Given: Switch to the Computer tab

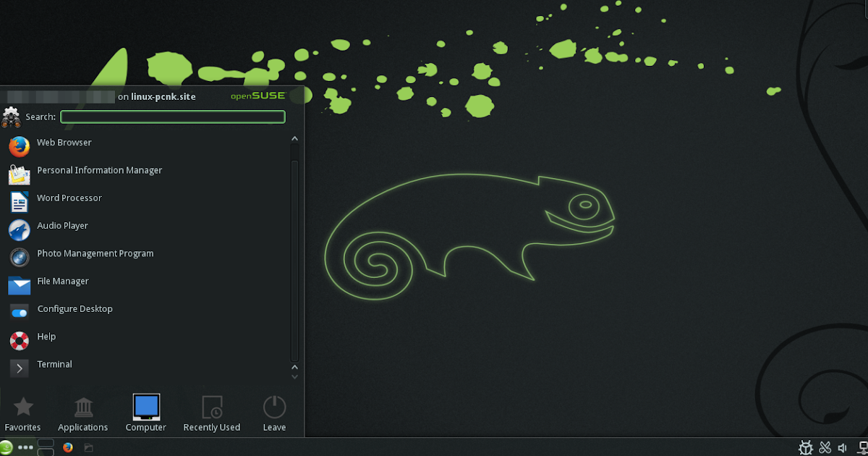Looking at the screenshot, I should (x=146, y=414).
